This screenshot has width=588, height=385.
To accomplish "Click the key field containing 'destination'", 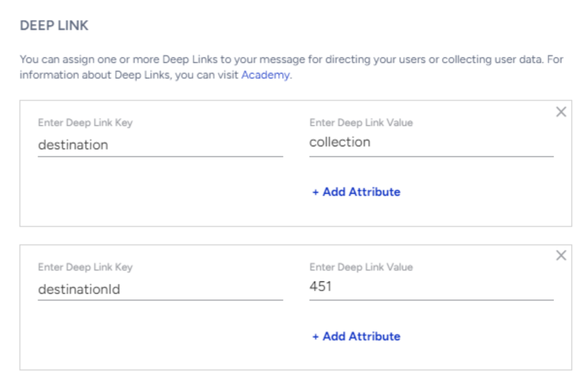I will (x=160, y=144).
